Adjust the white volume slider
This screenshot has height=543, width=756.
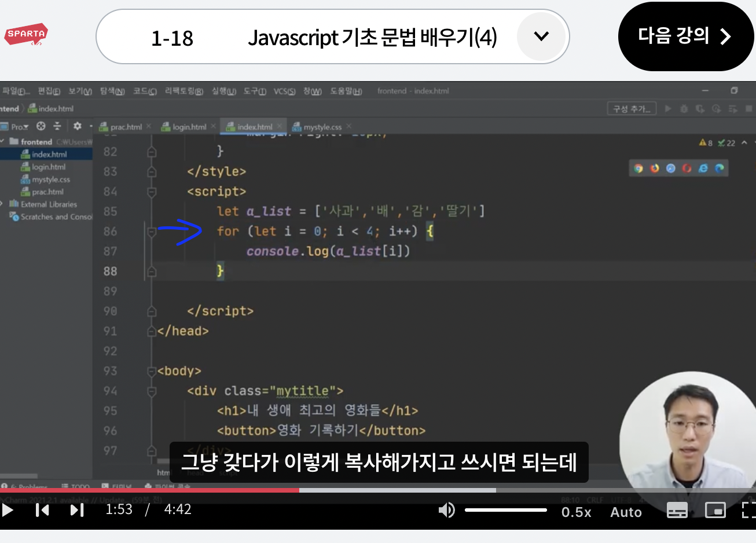tap(506, 510)
